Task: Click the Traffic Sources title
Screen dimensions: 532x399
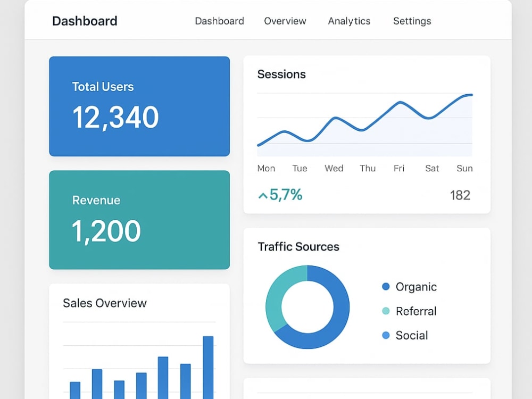Action: click(x=298, y=247)
